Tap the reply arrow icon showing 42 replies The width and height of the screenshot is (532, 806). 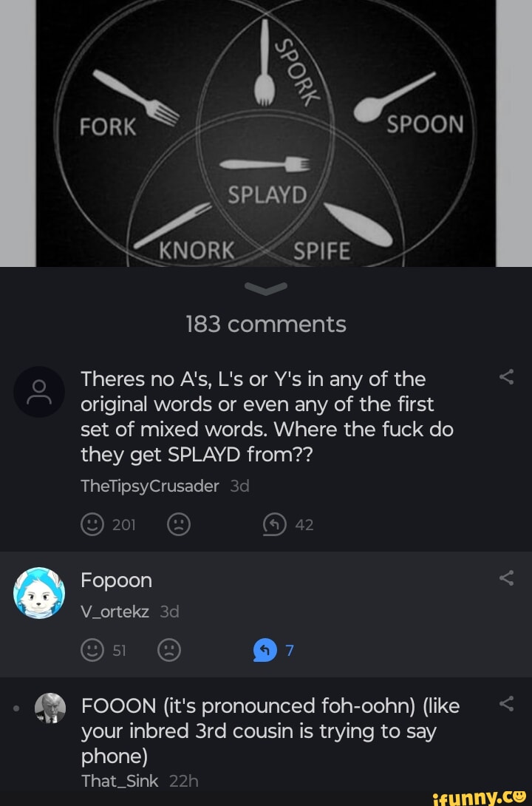[x=275, y=524]
